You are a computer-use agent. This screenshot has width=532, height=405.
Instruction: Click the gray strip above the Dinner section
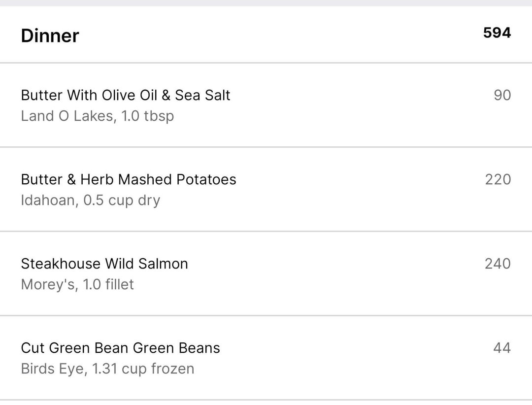pos(266,3)
